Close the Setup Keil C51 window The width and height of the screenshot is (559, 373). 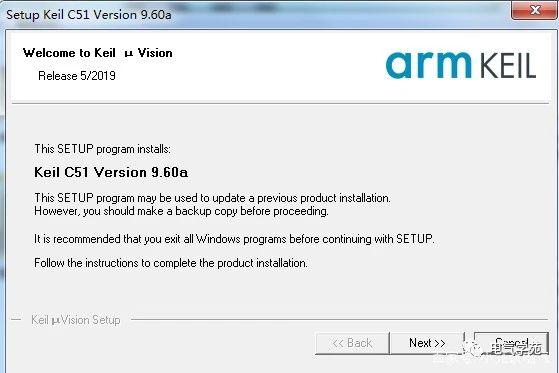pyautogui.click(x=534, y=11)
